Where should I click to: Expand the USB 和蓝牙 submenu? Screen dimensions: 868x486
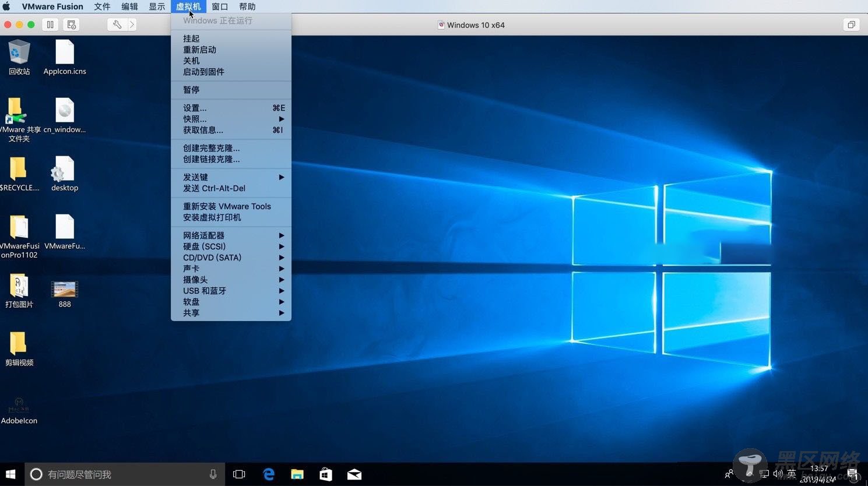coord(231,291)
